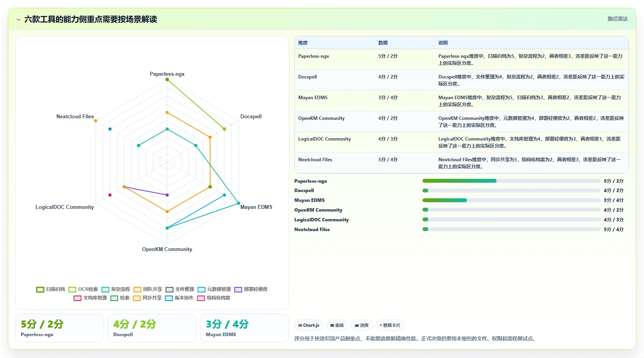
Task: Click the 数据卡片 chip
Action: [x=390, y=325]
